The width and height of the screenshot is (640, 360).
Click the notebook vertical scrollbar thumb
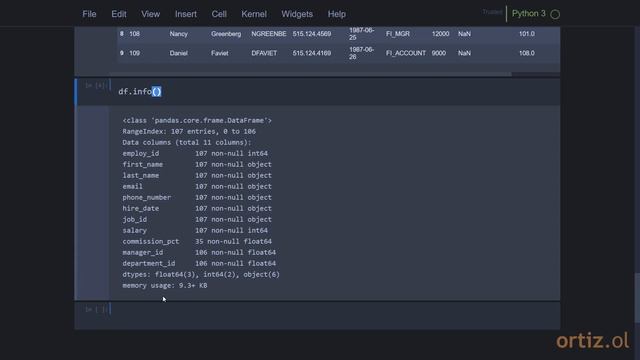pos(637,297)
